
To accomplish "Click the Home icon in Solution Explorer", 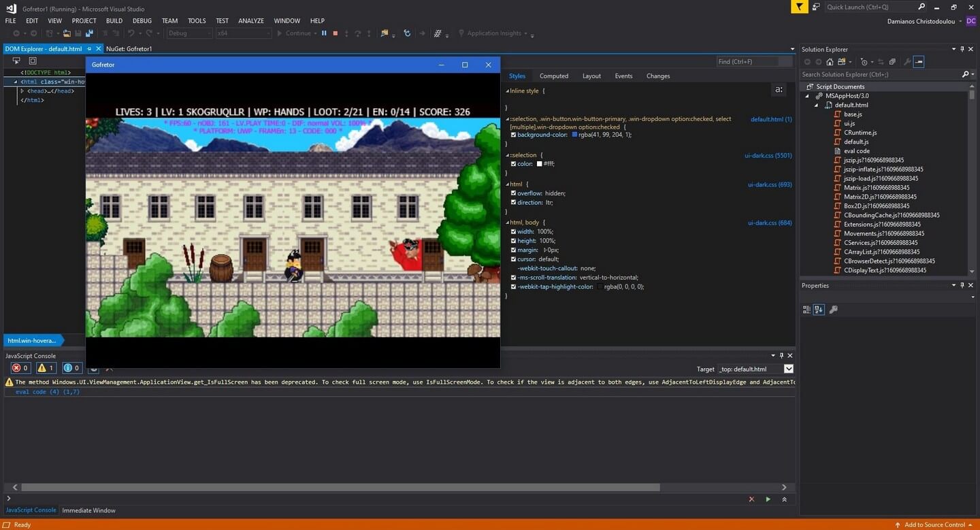I will [x=830, y=62].
